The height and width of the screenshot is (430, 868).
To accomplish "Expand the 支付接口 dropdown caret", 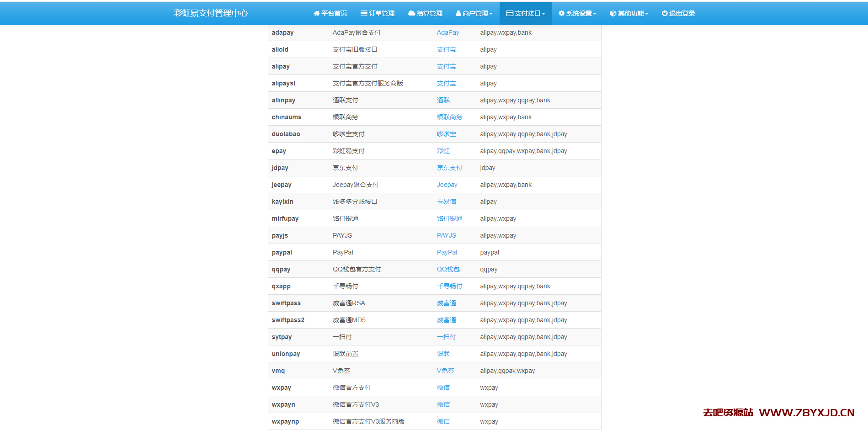I will tap(543, 14).
